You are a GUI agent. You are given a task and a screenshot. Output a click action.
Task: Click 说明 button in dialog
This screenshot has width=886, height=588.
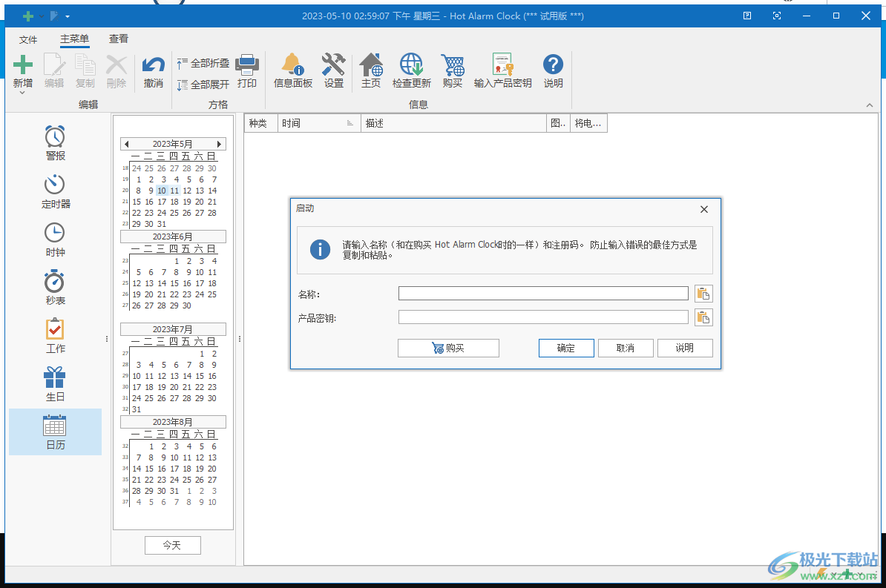point(685,348)
